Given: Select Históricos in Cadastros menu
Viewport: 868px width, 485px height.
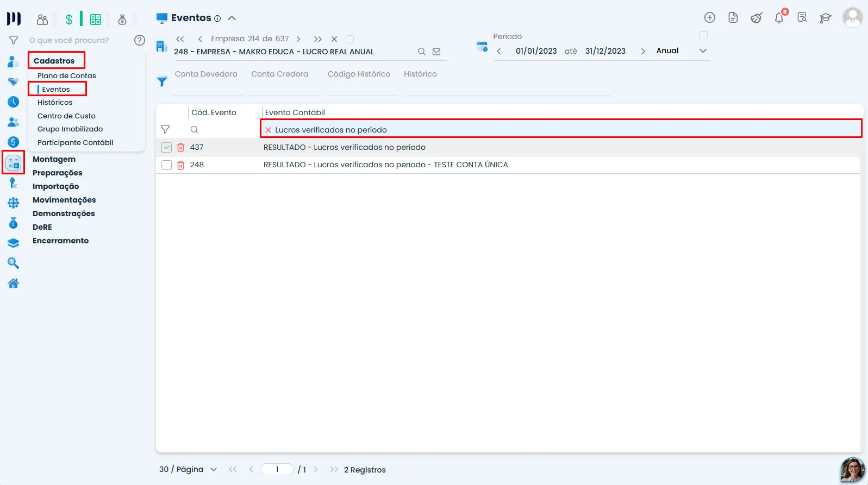Looking at the screenshot, I should (x=55, y=102).
